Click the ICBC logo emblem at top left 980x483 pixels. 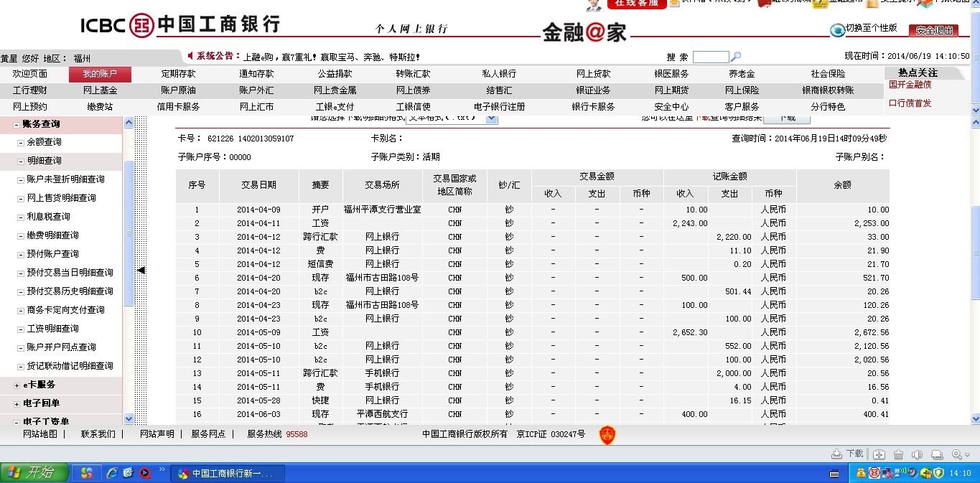coord(142,26)
